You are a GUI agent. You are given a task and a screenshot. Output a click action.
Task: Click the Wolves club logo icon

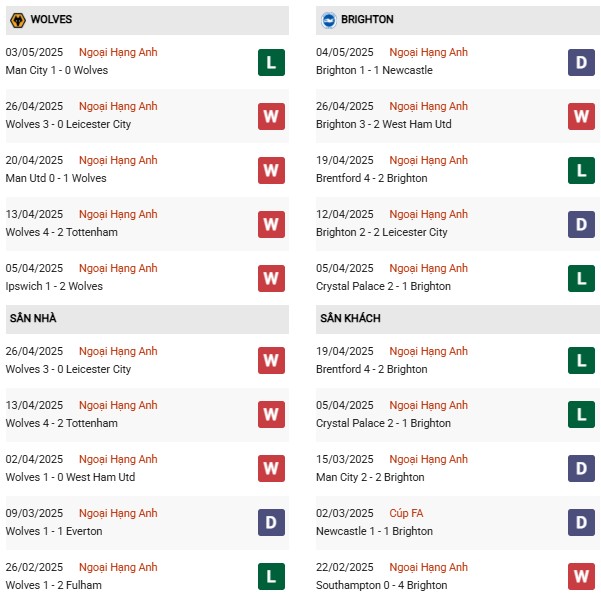pyautogui.click(x=17, y=20)
